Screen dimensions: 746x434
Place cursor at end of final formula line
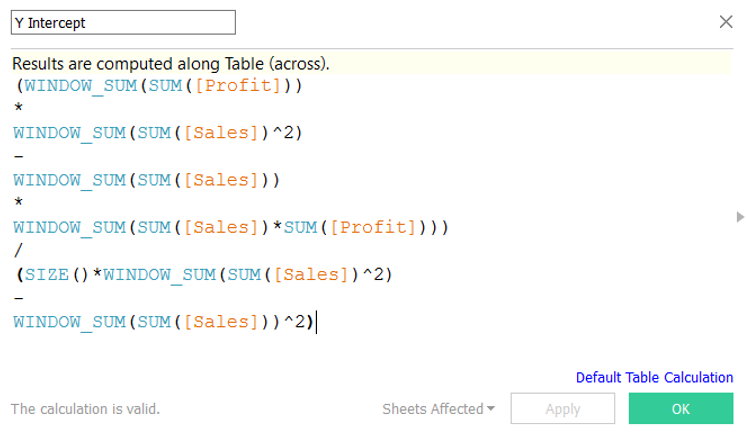316,322
